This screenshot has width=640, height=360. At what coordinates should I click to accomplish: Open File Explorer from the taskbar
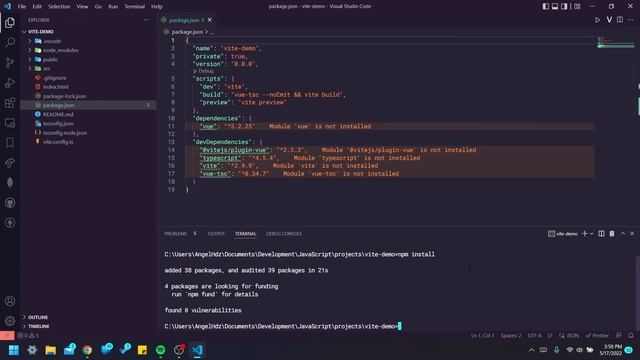[x=51, y=350]
